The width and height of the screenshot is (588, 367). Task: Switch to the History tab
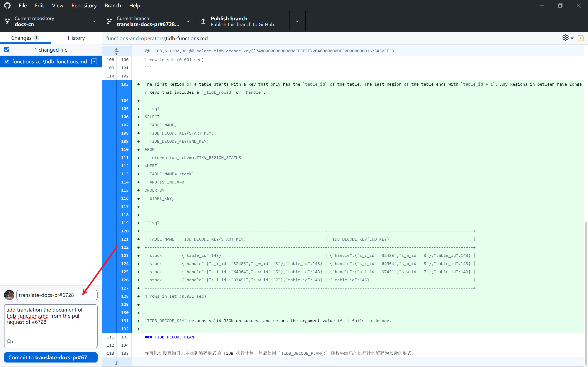coord(76,38)
